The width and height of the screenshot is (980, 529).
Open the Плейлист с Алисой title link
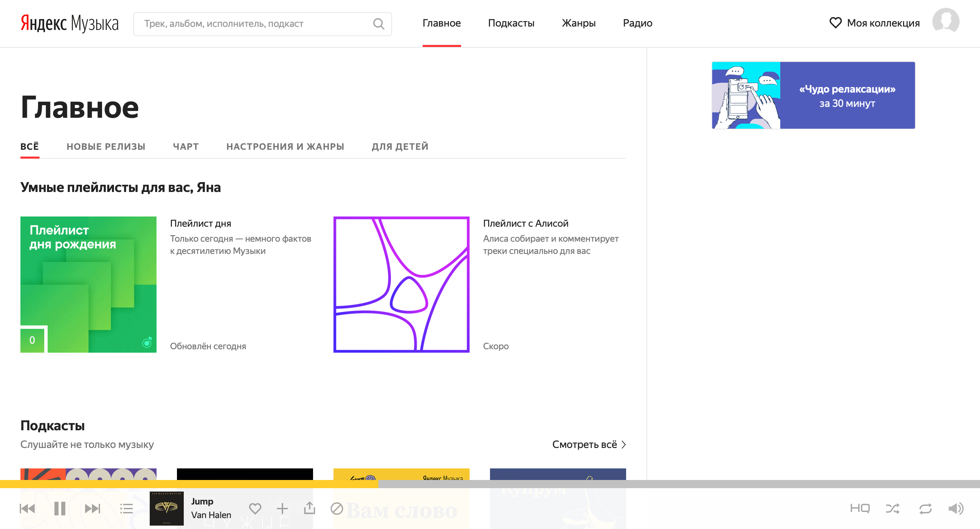(525, 223)
